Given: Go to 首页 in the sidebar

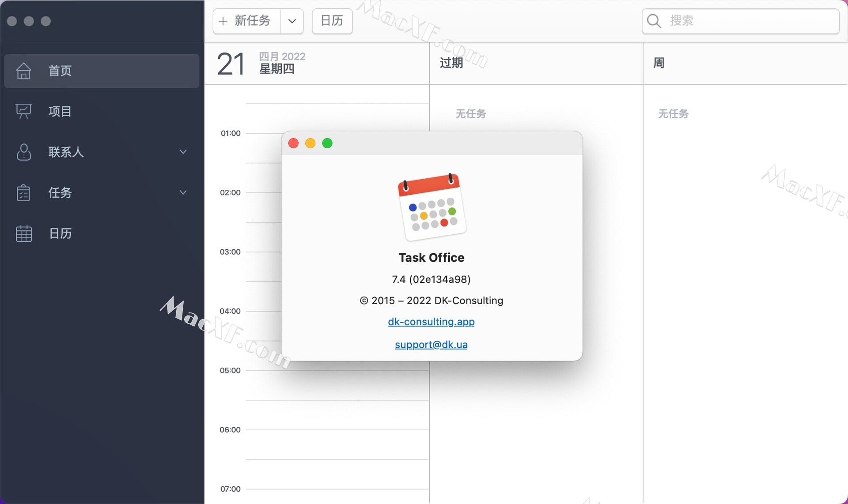Looking at the screenshot, I should [102, 71].
